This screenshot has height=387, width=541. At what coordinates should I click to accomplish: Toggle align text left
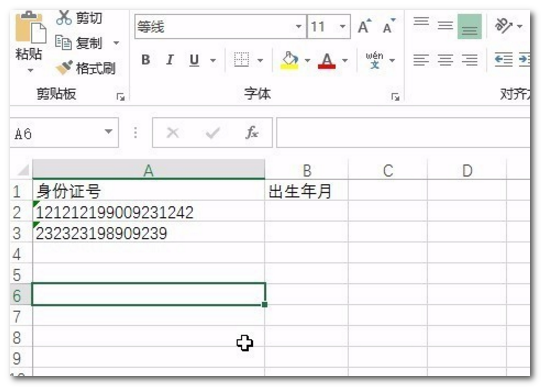pyautogui.click(x=421, y=60)
